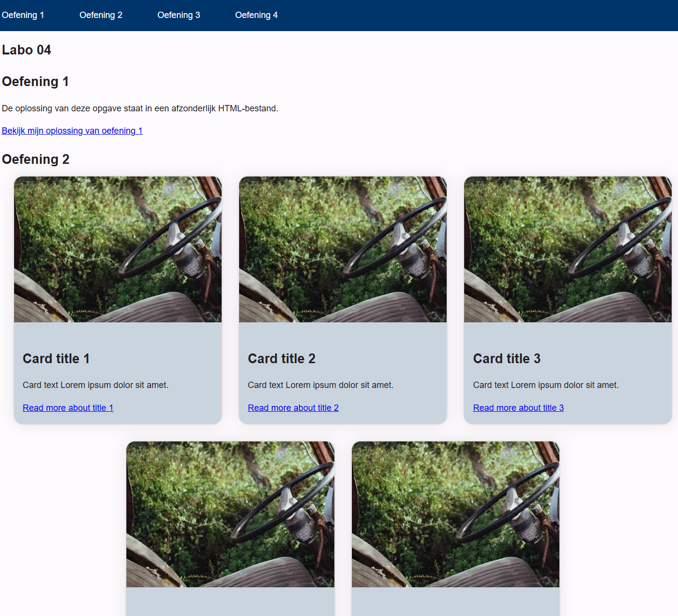Click the 'Card title 1' heading
Image resolution: width=678 pixels, height=616 pixels.
56,359
